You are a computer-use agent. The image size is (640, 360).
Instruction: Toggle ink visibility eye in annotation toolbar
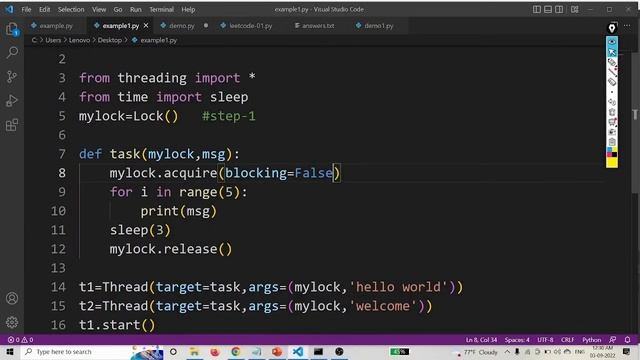[612, 42]
